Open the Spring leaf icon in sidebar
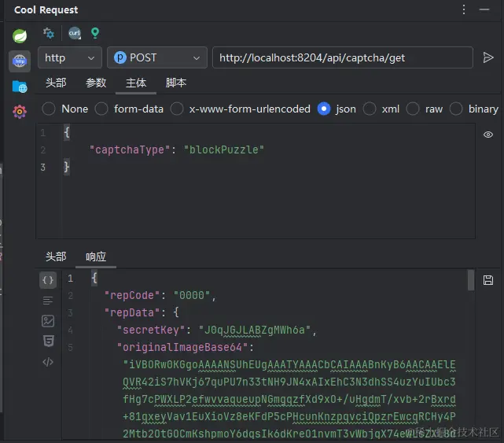 point(20,35)
